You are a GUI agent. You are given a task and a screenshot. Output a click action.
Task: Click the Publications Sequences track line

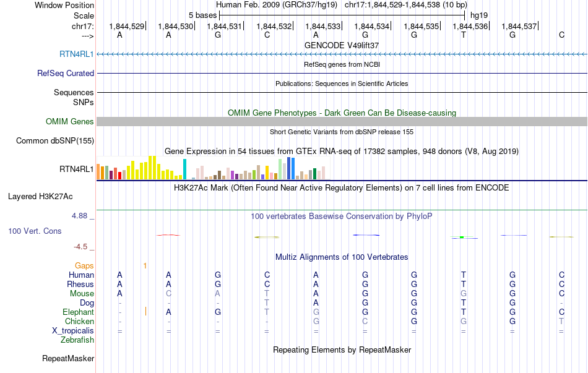342,92
